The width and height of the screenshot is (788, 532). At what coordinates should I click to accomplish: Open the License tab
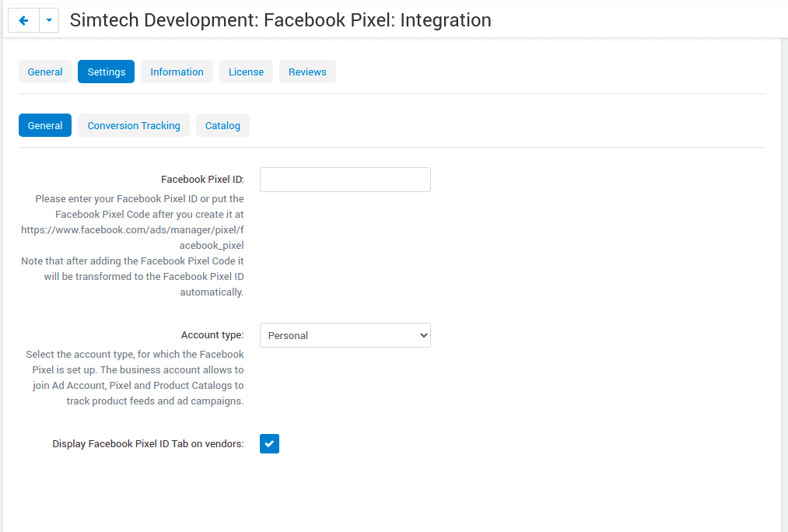click(x=246, y=71)
